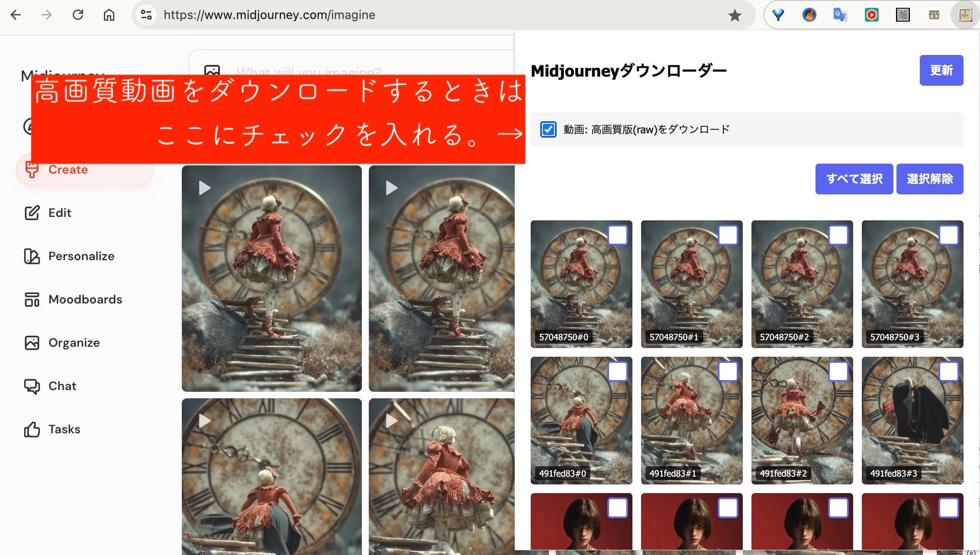Play the close-up video of the girl's red dress

pos(392,421)
